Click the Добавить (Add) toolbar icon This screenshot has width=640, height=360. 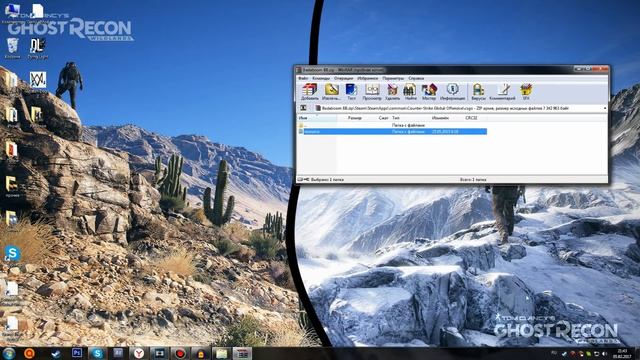coord(309,91)
